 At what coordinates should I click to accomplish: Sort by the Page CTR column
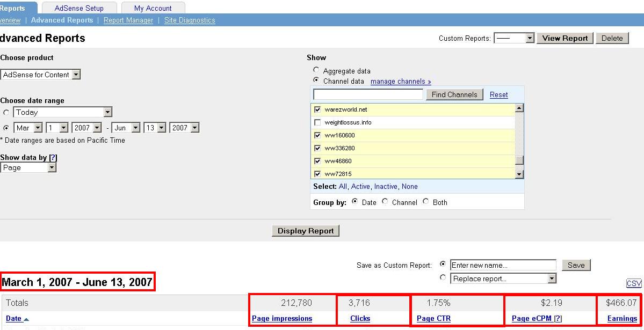(433, 319)
